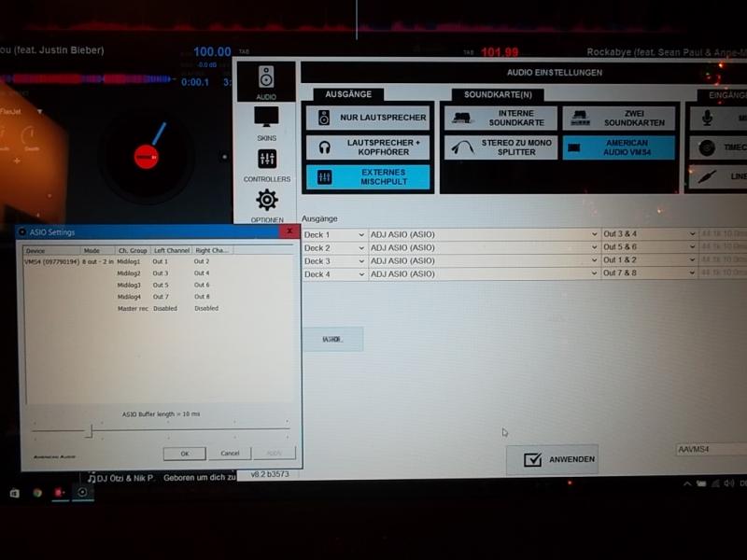Click the system tray volume icon

tap(729, 483)
